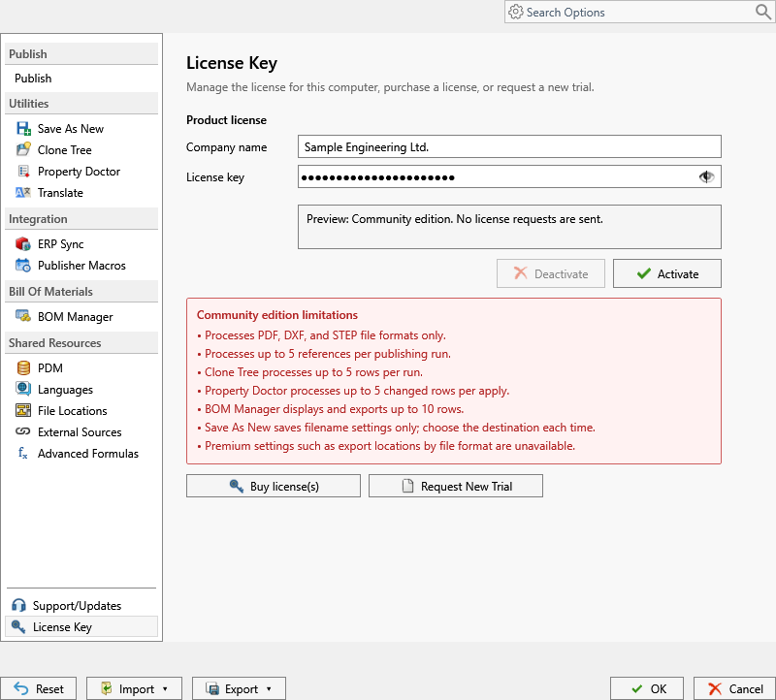Click the Languages globe icon
Viewport: 776px width, 700px height.
tap(23, 389)
